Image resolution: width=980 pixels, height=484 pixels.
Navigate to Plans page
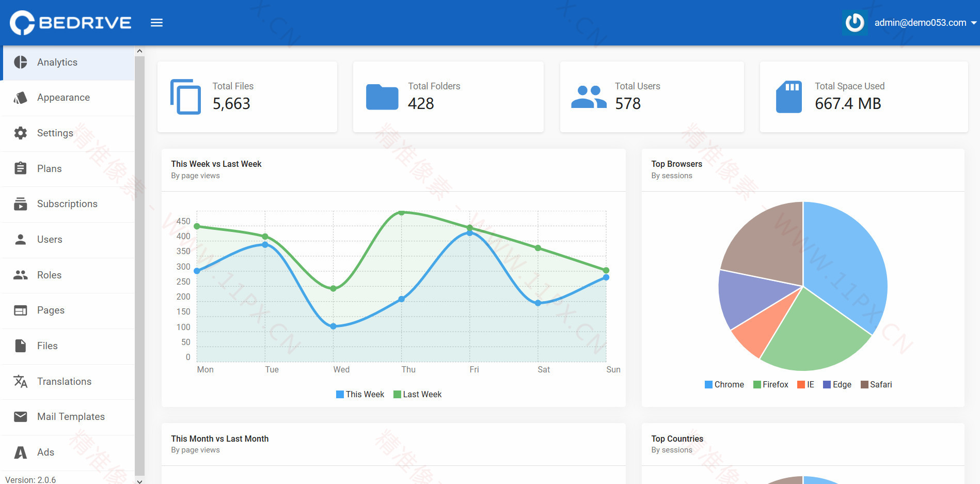click(67, 168)
